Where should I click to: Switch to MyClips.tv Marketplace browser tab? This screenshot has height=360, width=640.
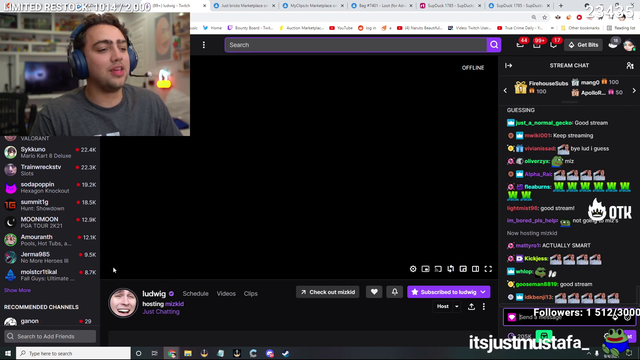coord(313,6)
